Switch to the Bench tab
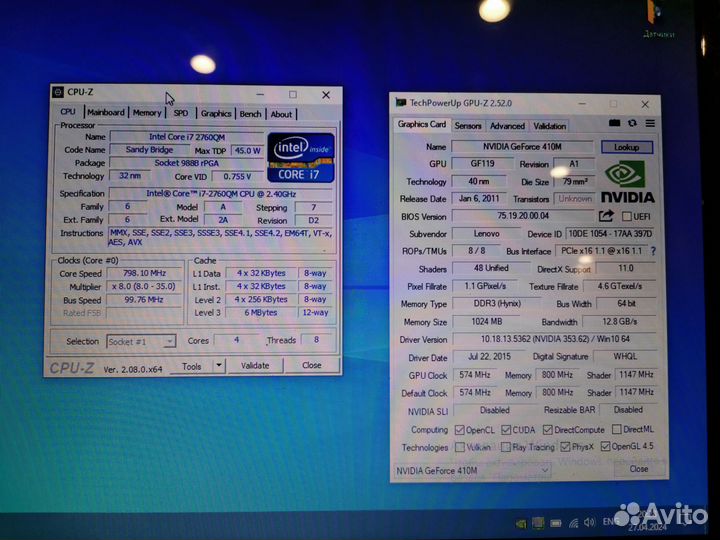Screen dimensions: 720x540 pyautogui.click(x=250, y=114)
